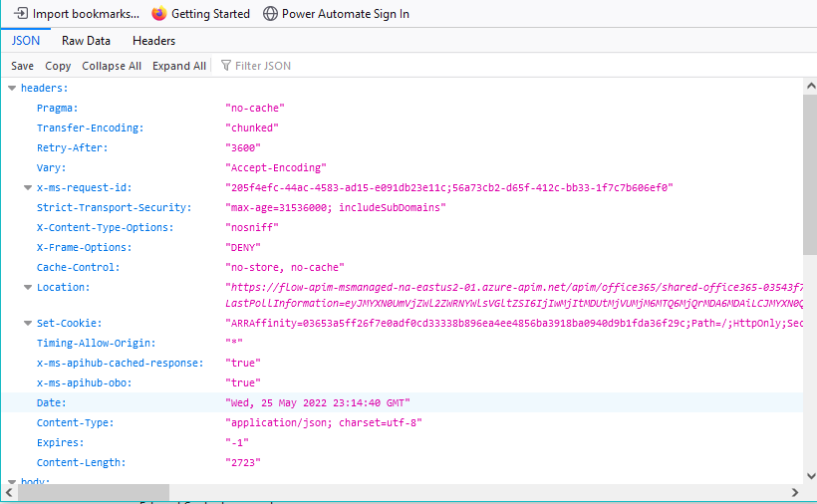Select the X-Frame-Options key
Screen dimensions: 817x504
pyautogui.click(x=85, y=247)
